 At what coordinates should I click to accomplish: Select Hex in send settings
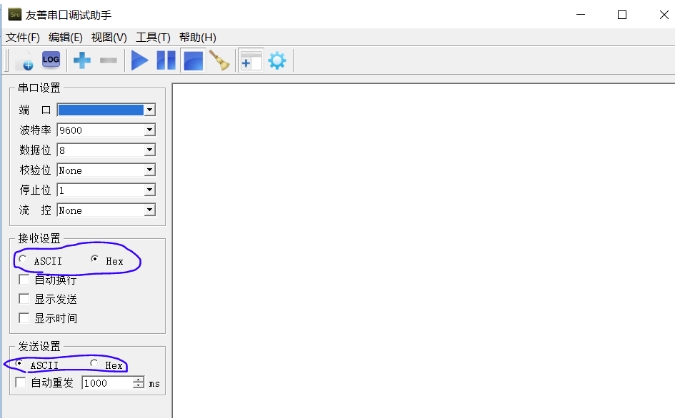94,363
